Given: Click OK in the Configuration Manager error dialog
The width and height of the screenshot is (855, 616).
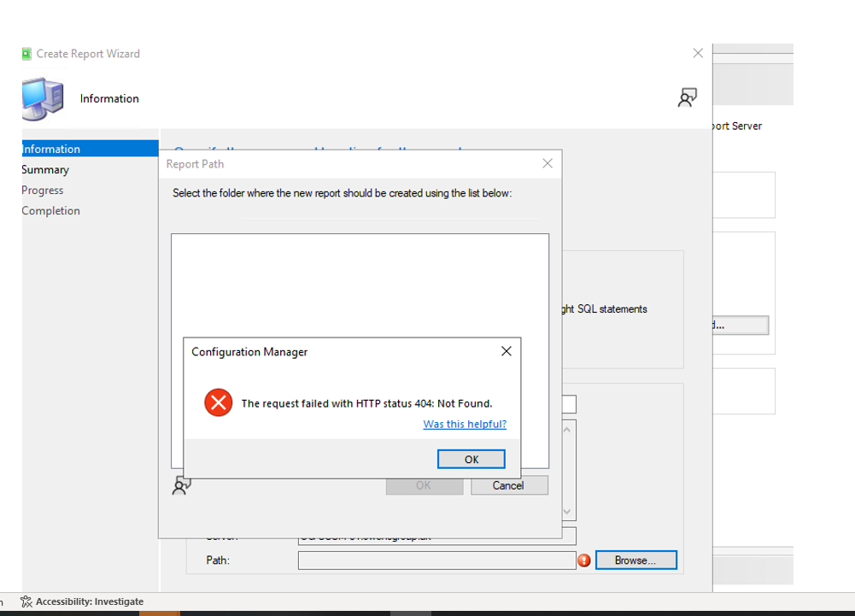Looking at the screenshot, I should tap(471, 459).
